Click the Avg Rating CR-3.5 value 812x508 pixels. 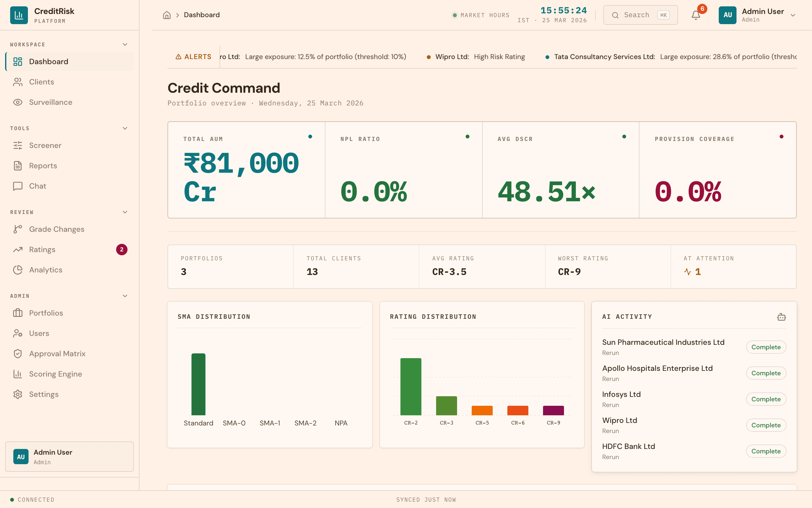coord(449,272)
